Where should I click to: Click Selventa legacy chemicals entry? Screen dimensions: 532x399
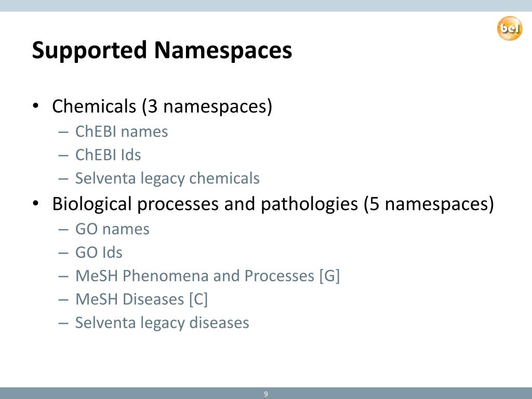click(x=167, y=179)
